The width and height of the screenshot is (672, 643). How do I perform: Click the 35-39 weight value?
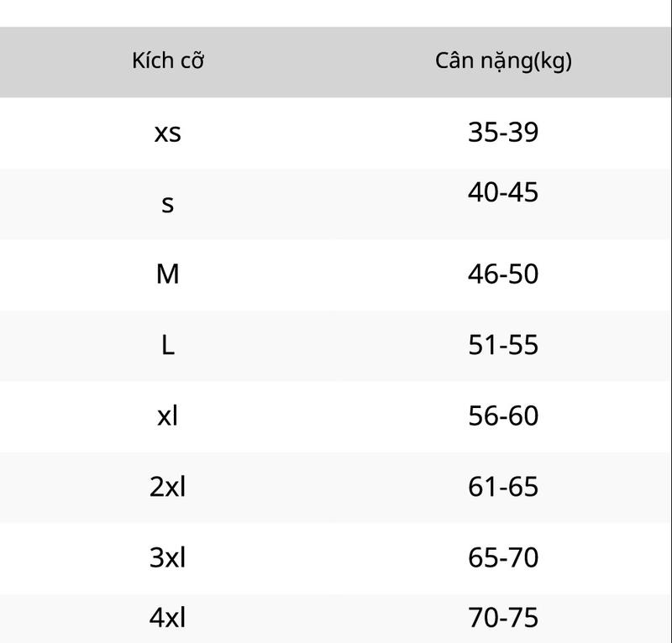coord(503,132)
